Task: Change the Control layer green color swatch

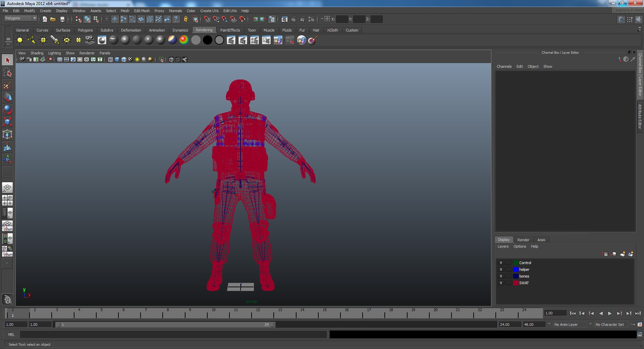Action: [516, 263]
